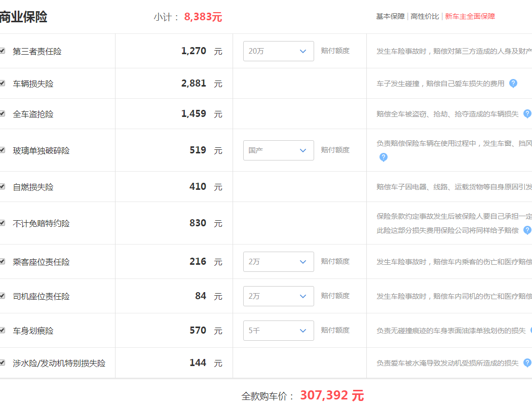Click the 商业保险 section heading

(23, 17)
